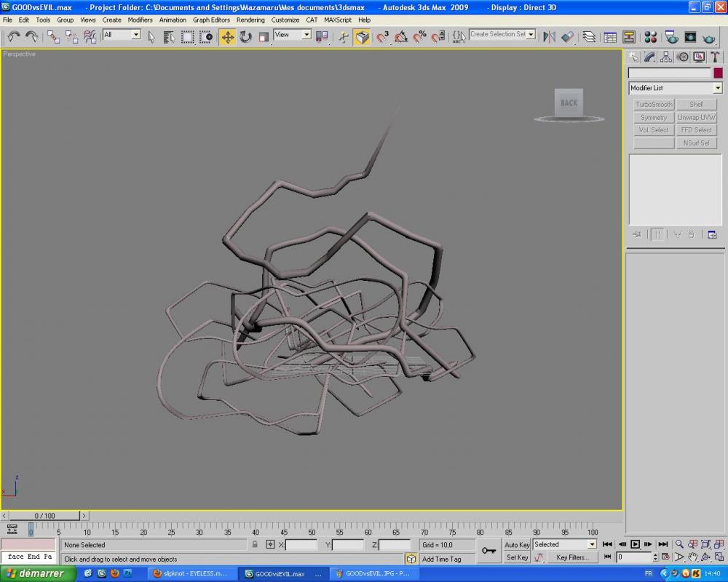Open the Material Editor
Image resolution: width=728 pixels, height=582 pixels.
point(651,36)
